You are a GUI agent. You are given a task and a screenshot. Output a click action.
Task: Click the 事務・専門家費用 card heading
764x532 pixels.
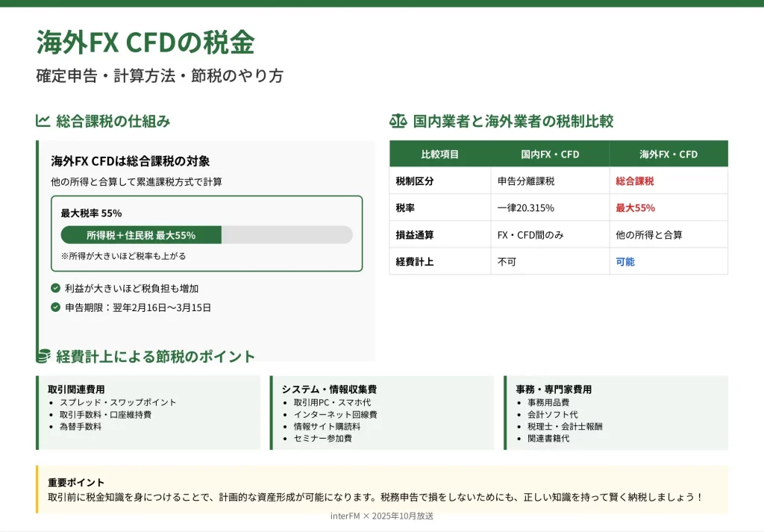554,389
